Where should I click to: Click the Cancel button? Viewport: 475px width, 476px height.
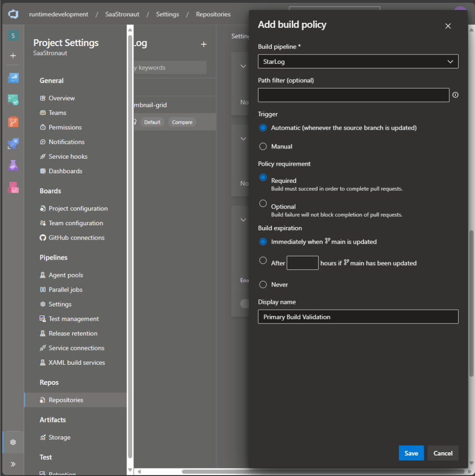443,453
